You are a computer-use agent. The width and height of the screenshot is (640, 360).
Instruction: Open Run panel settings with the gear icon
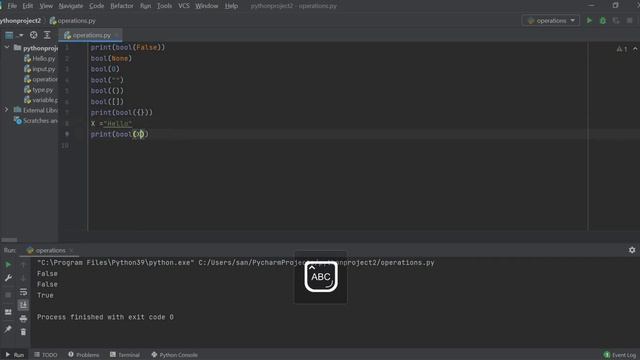click(x=632, y=250)
